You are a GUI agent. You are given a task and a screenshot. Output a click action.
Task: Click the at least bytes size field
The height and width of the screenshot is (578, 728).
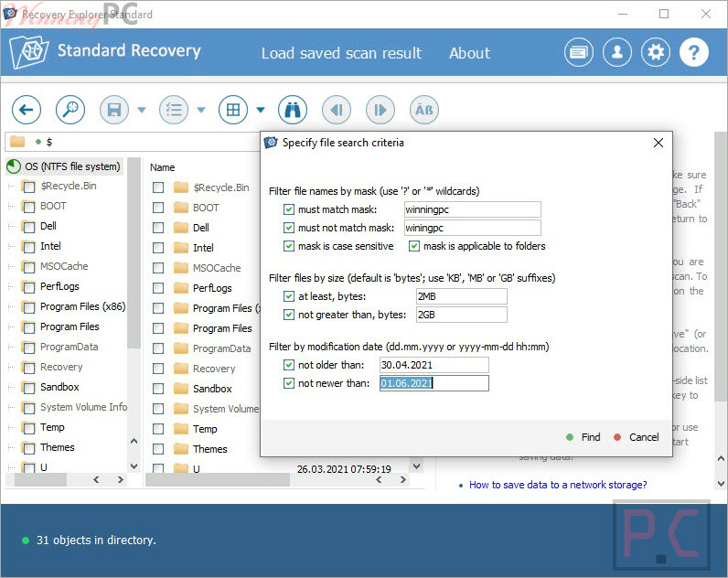[462, 296]
